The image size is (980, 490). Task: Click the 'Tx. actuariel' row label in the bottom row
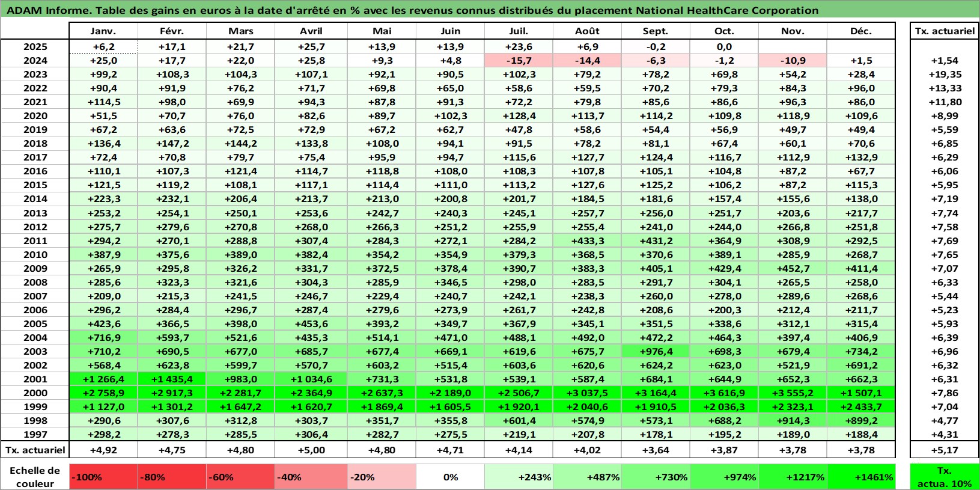(x=35, y=450)
